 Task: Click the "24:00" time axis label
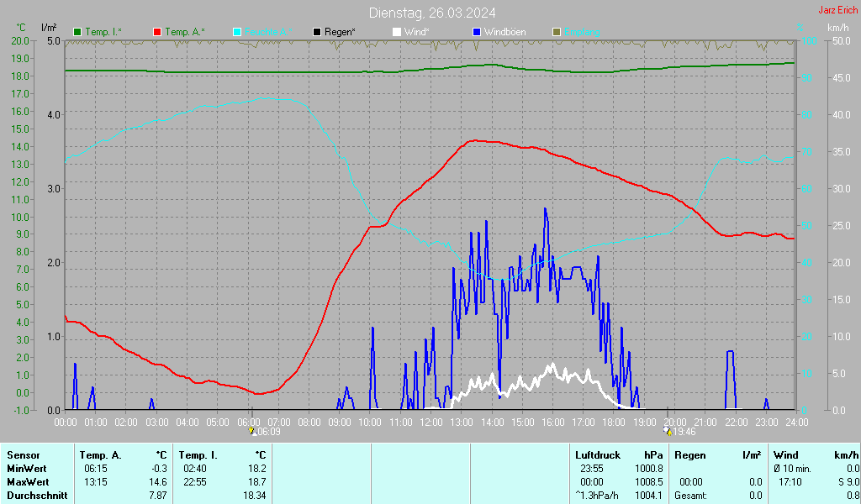pyautogui.click(x=797, y=423)
